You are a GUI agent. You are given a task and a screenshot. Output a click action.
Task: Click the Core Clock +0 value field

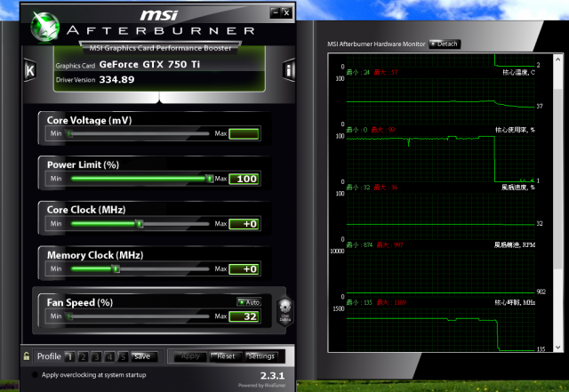[244, 224]
